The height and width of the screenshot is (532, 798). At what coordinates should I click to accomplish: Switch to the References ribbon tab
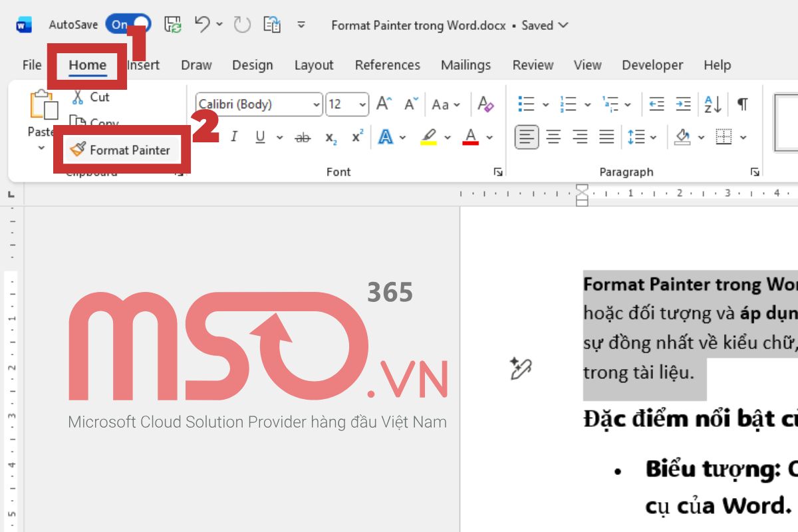(388, 65)
